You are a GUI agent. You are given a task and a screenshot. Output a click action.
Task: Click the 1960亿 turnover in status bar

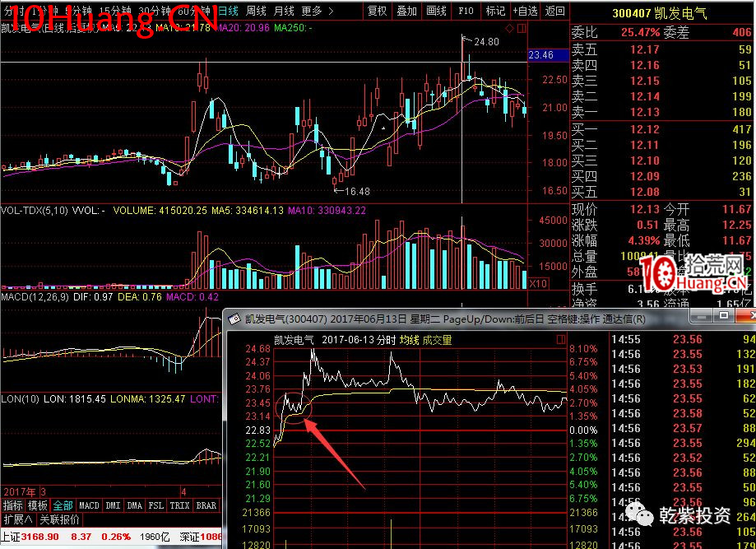point(155,537)
